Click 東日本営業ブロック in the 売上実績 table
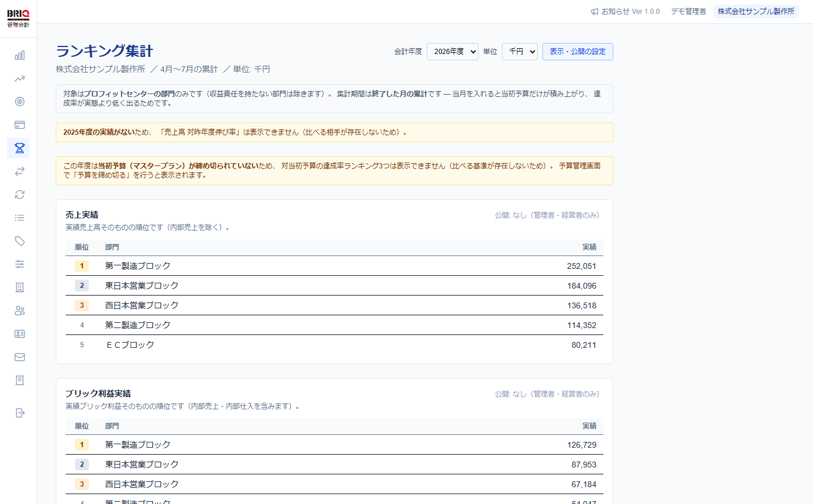 [x=142, y=286]
